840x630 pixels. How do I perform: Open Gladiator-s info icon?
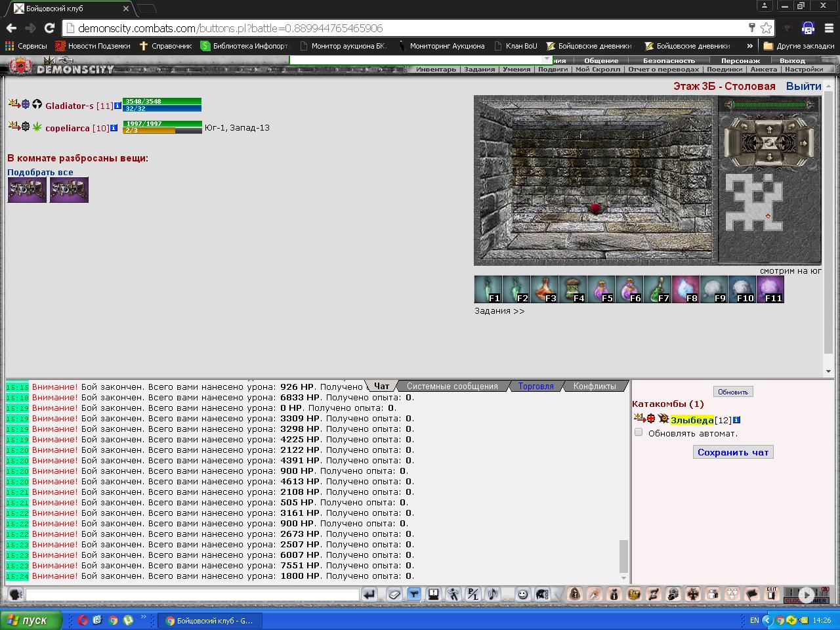pos(118,106)
